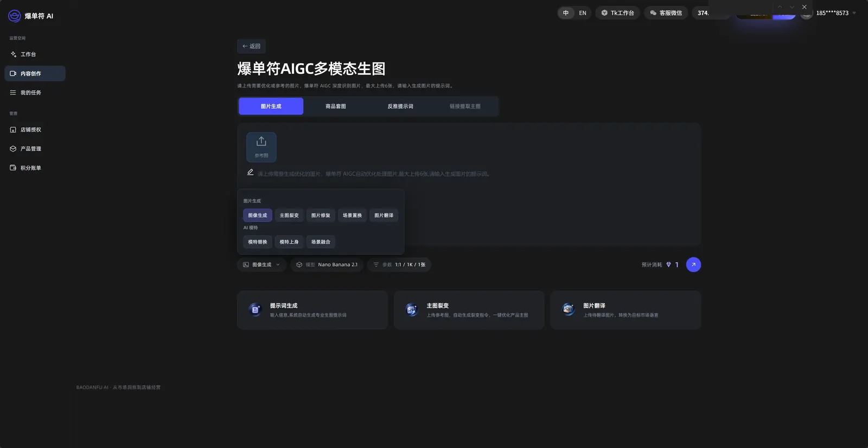Click the diamond points icon beside 预计消耗

click(x=668, y=265)
